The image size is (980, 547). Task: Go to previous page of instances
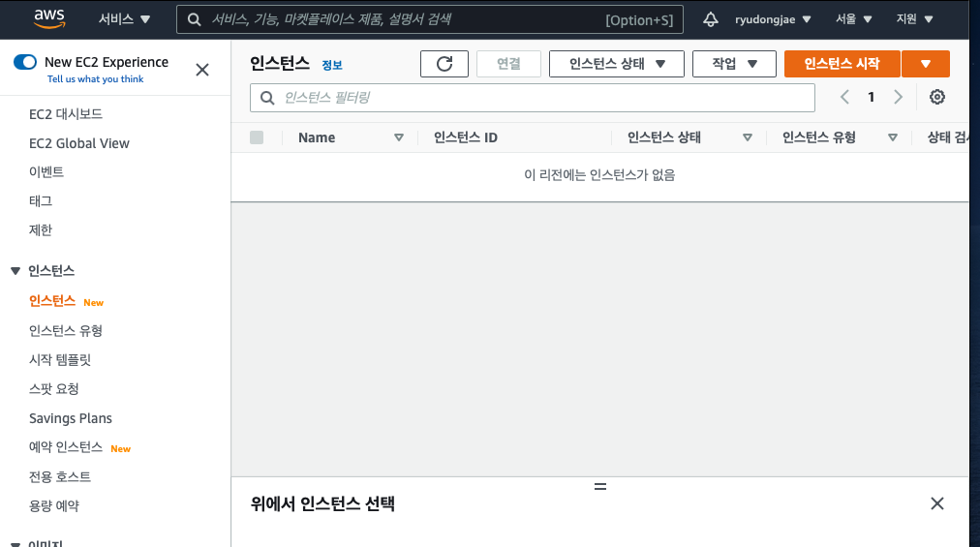click(x=844, y=97)
